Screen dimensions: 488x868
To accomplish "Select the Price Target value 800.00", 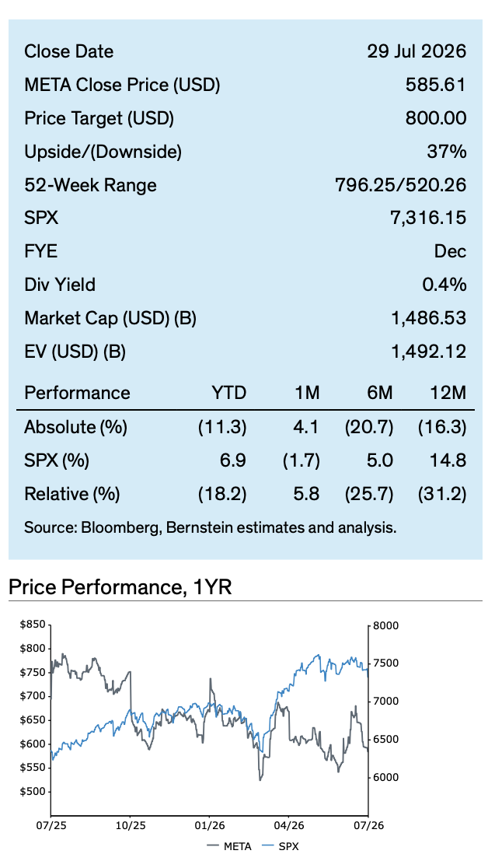I will (435, 118).
